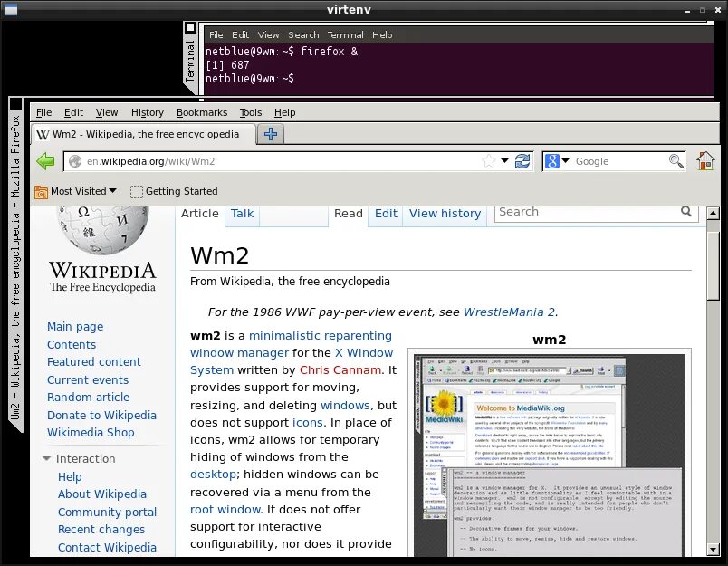Switch to the Talk tab
The width and height of the screenshot is (728, 566).
(242, 214)
